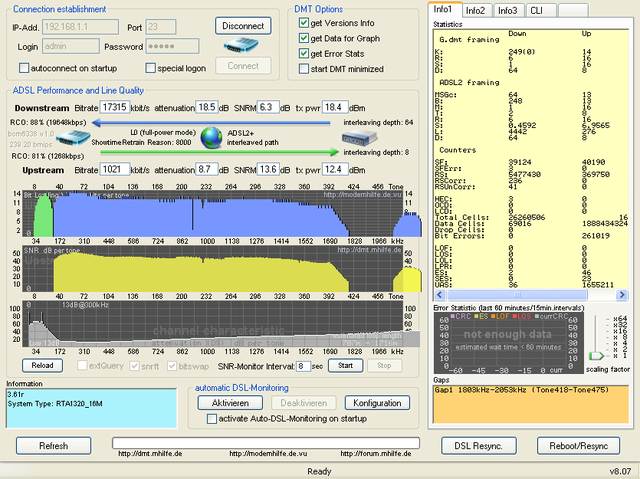640x479 pixels.
Task: Click the SNR dB per tone graph
Action: click(212, 268)
